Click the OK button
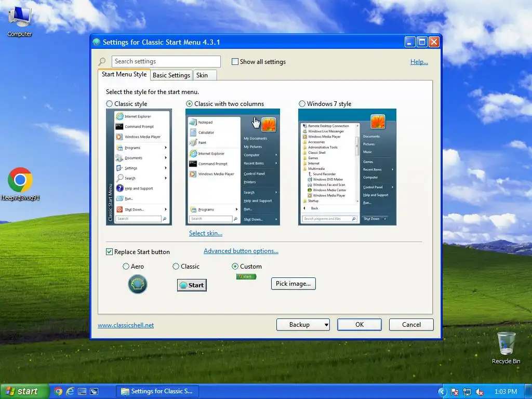This screenshot has height=399, width=532. [360, 325]
